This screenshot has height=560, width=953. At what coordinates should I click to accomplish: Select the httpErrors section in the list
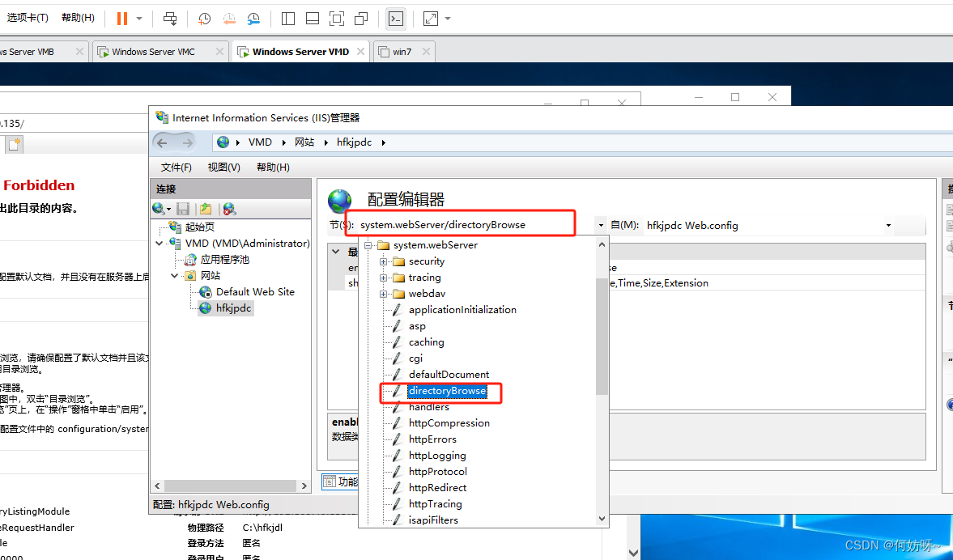point(432,439)
